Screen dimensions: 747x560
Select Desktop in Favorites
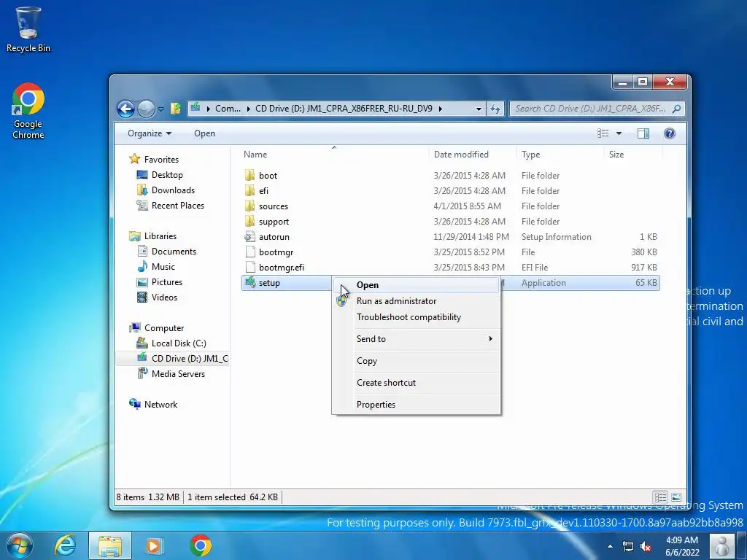(167, 175)
